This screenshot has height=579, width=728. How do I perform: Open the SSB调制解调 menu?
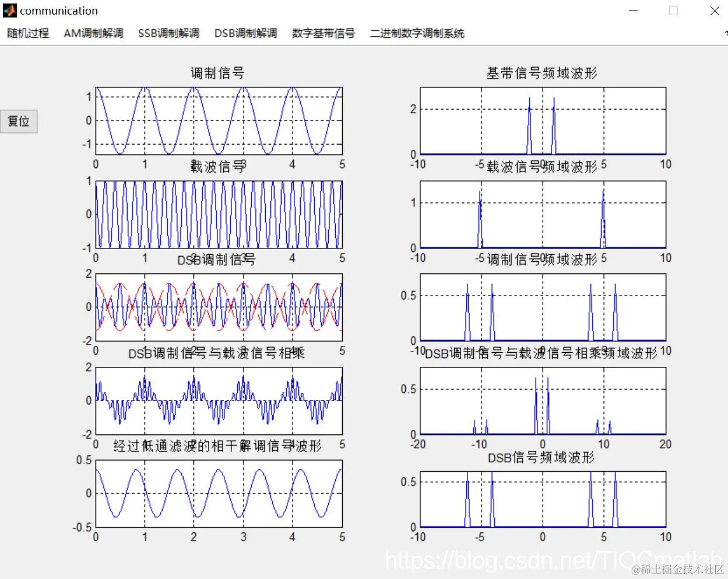pyautogui.click(x=168, y=33)
